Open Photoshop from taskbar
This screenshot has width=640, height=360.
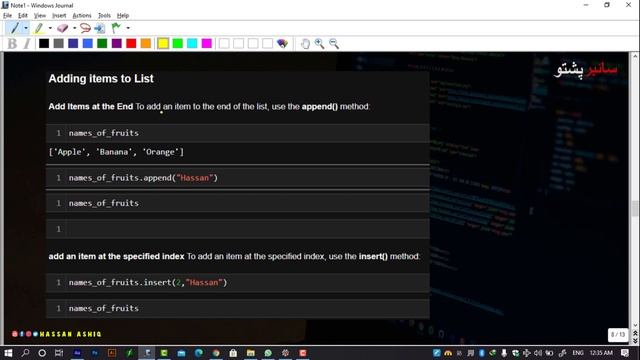94,353
